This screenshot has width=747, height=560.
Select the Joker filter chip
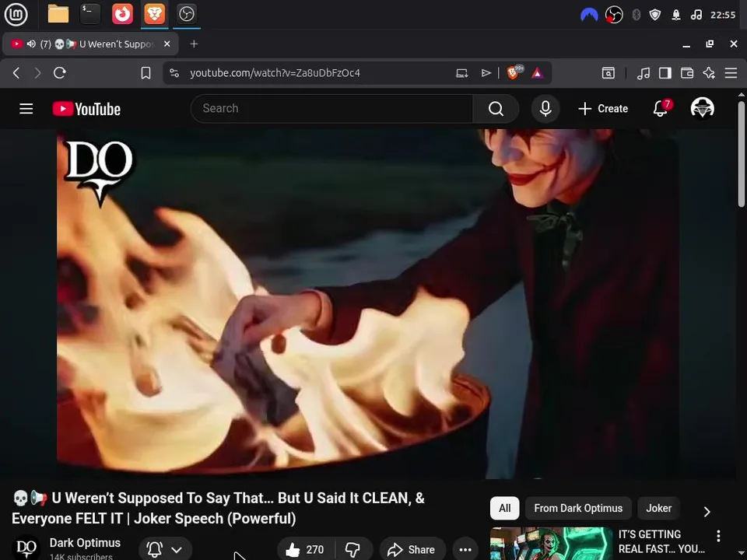click(658, 508)
